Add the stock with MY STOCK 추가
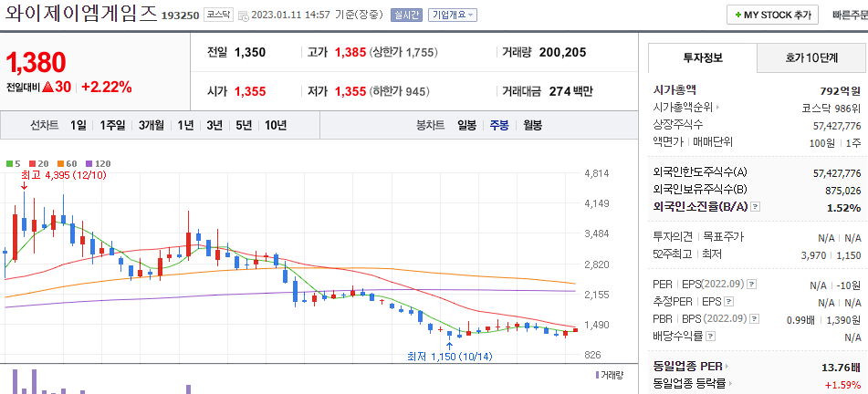868x394 pixels. (x=772, y=15)
